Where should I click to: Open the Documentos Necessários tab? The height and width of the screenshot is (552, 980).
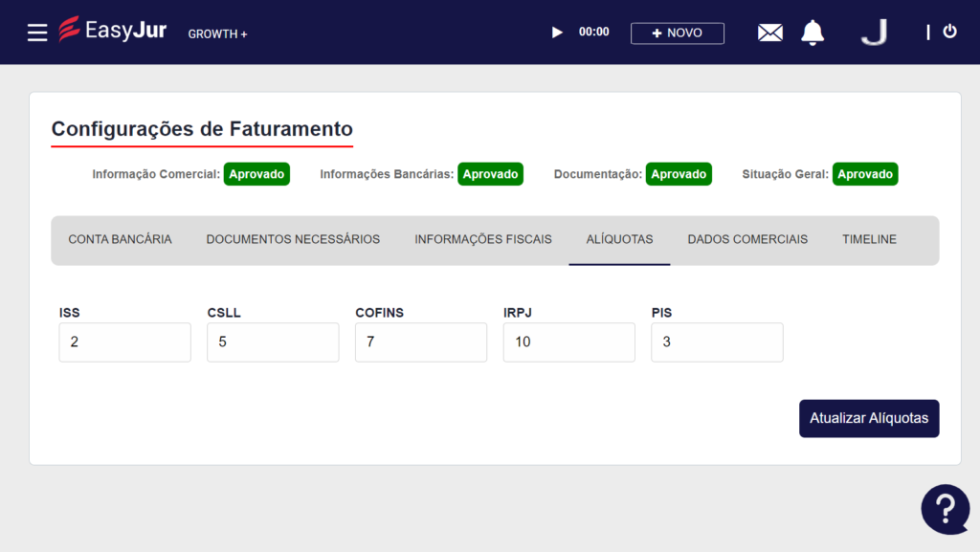(x=293, y=240)
